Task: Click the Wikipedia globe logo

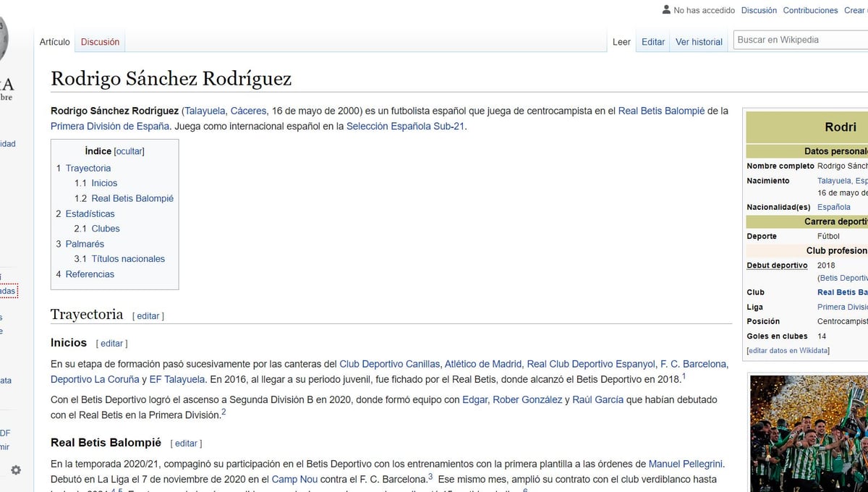Action: (x=4, y=36)
